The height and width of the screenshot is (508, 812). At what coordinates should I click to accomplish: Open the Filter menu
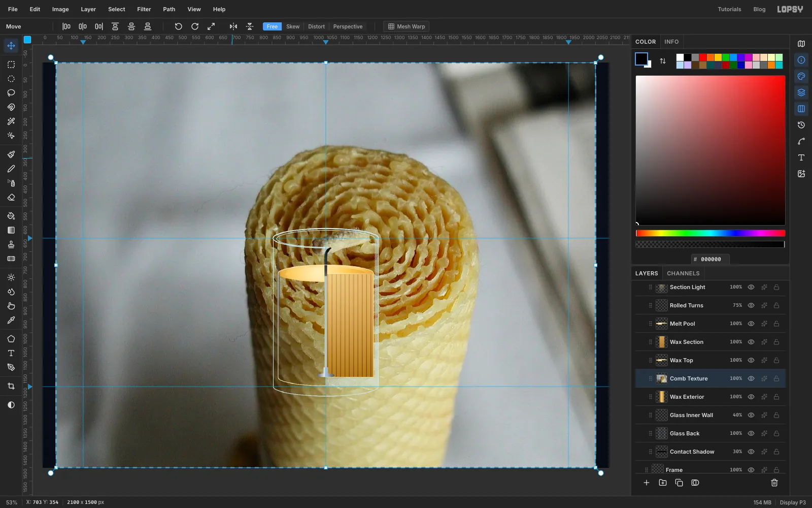pos(144,9)
